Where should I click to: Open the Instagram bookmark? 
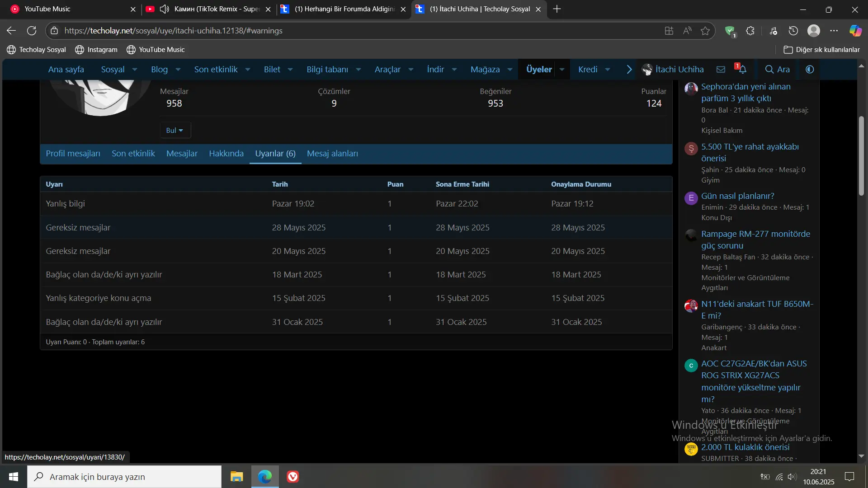(96, 50)
